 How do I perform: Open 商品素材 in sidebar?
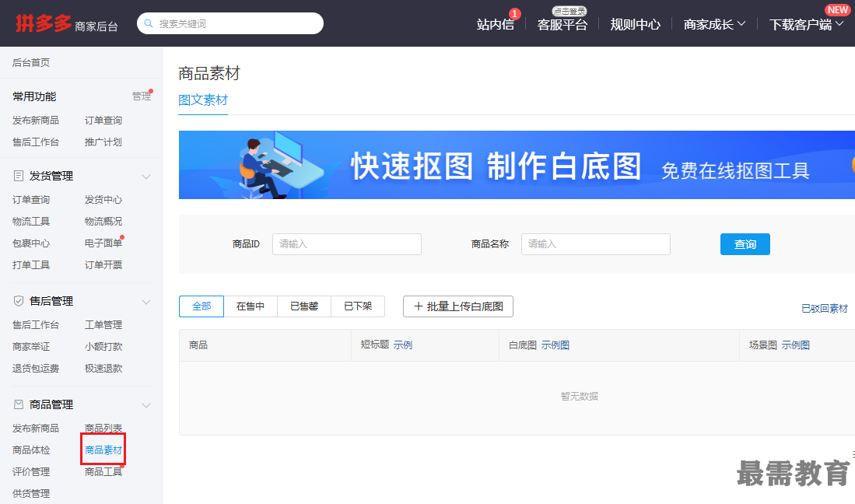click(103, 450)
